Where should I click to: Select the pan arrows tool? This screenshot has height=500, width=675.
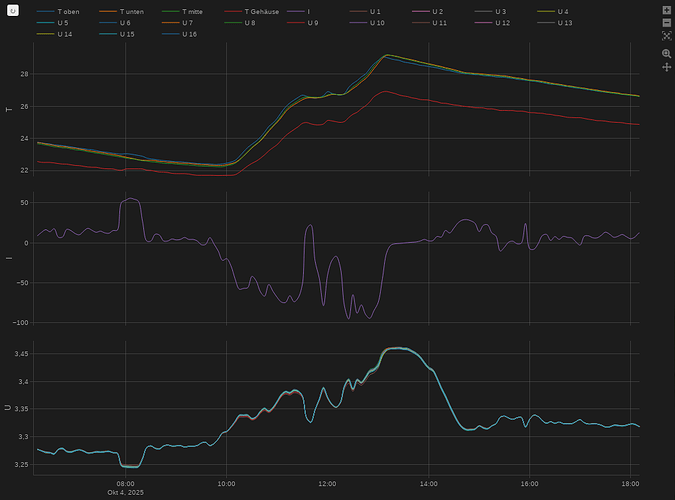click(x=666, y=67)
